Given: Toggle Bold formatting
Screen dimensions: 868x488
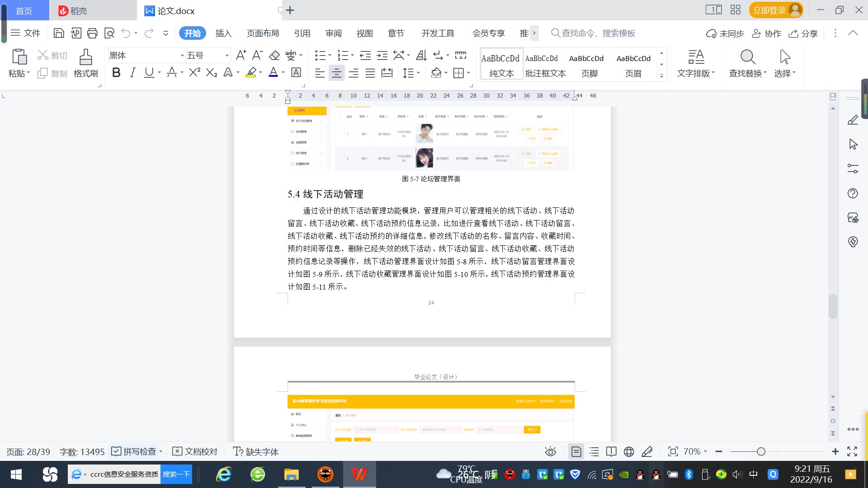Looking at the screenshot, I should 116,73.
